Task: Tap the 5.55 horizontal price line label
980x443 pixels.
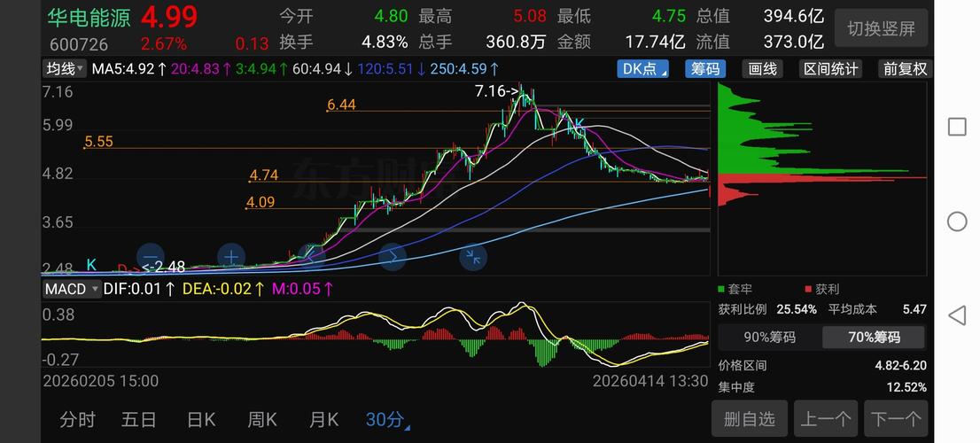Action: 98,141
